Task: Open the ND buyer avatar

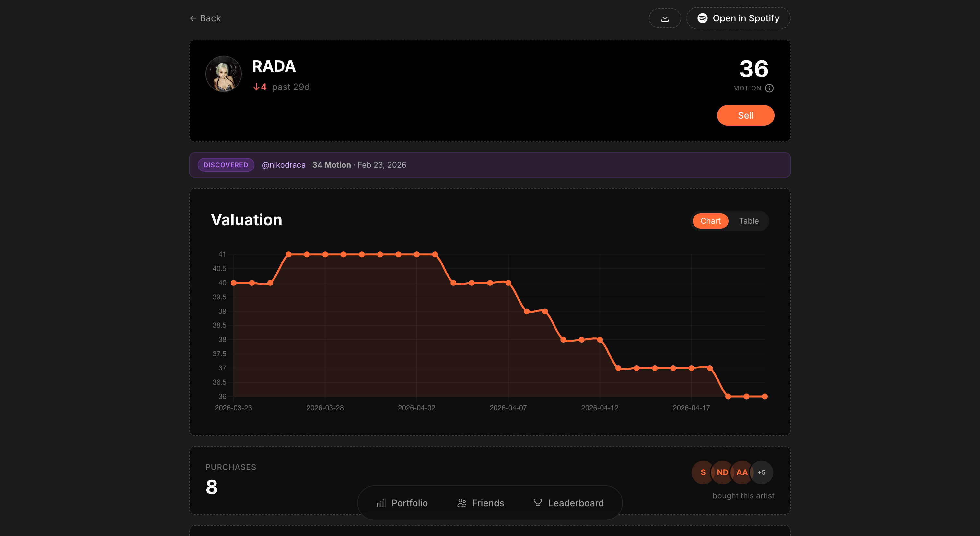Action: [x=722, y=472]
